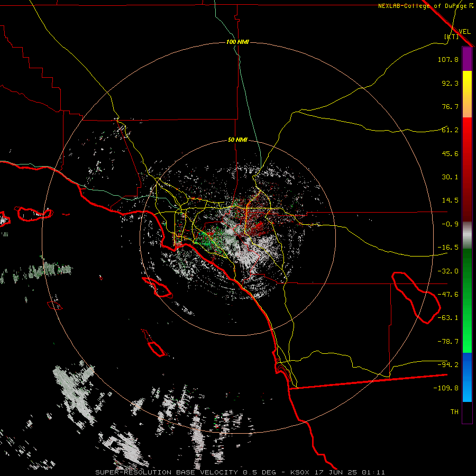Image resolution: width=476 pixels, height=476 pixels.
Task: Click the [KT] units label
Action: (x=452, y=36)
